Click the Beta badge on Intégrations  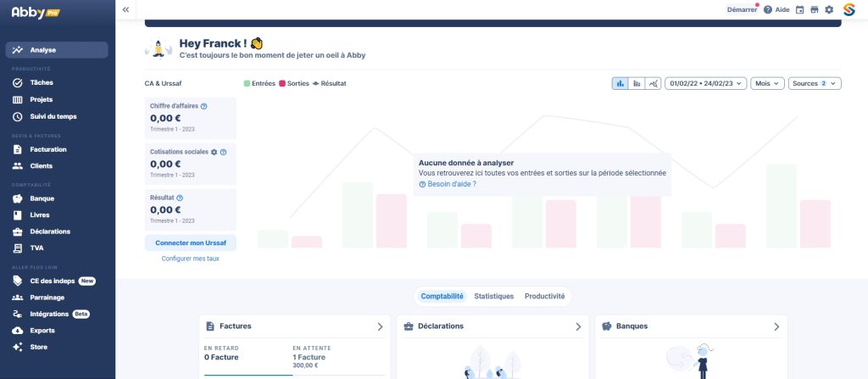pos(81,315)
